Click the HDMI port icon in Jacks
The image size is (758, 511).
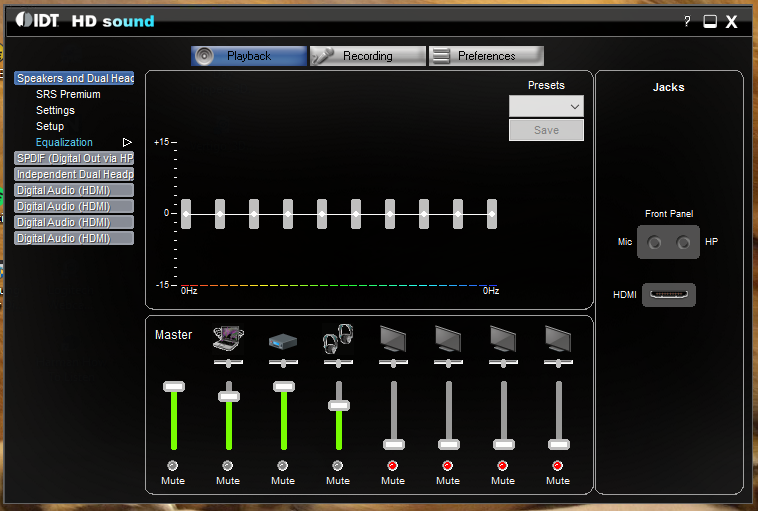pyautogui.click(x=668, y=294)
